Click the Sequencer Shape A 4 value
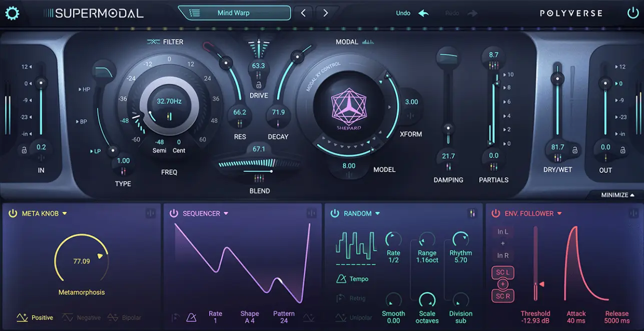This screenshot has height=331, width=644. pyautogui.click(x=250, y=321)
